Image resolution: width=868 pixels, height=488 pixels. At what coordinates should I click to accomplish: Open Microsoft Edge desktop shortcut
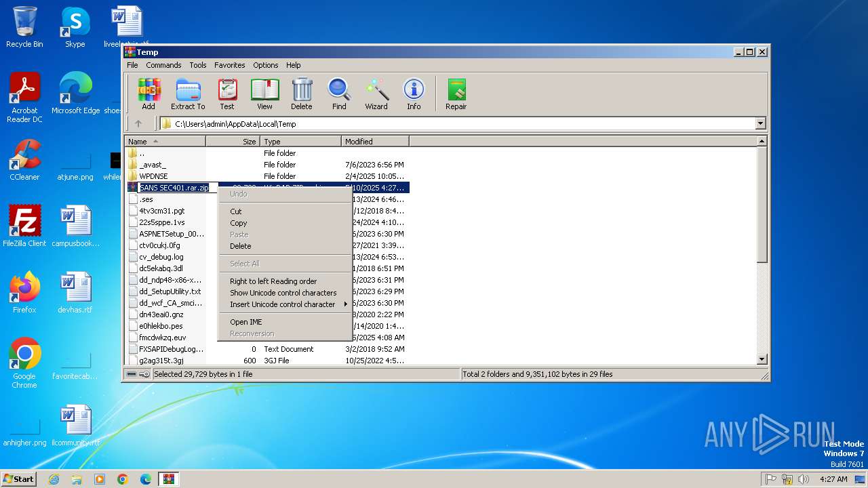coord(75,94)
